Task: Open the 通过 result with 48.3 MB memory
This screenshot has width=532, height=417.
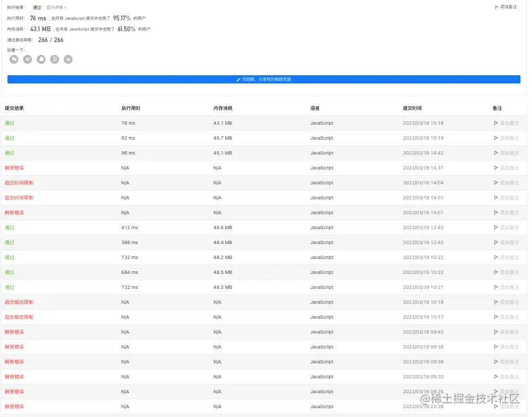Action: tap(9, 287)
